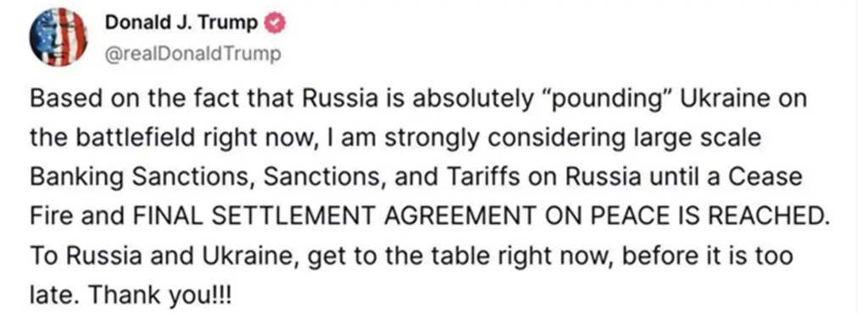
Task: Click "PEACE IS REACHED" text
Action: pos(702,216)
